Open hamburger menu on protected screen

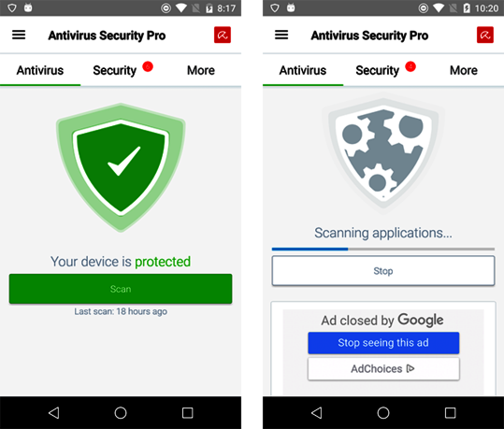19,35
